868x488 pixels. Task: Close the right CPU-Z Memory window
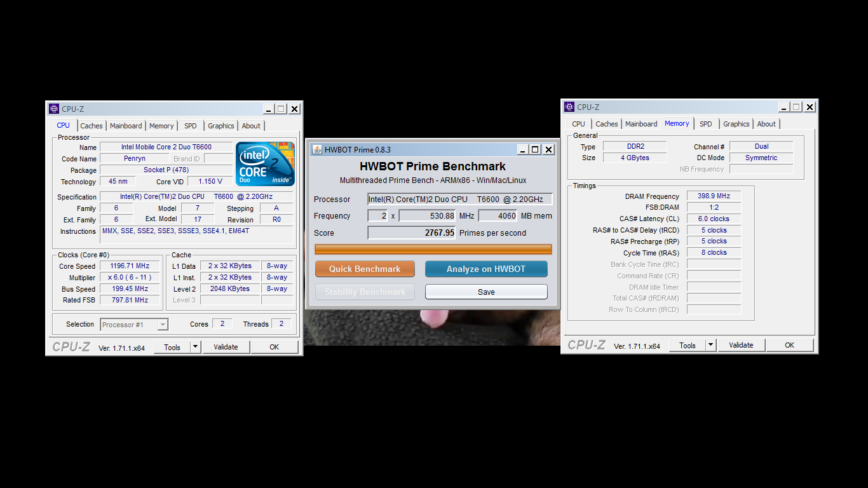point(810,107)
